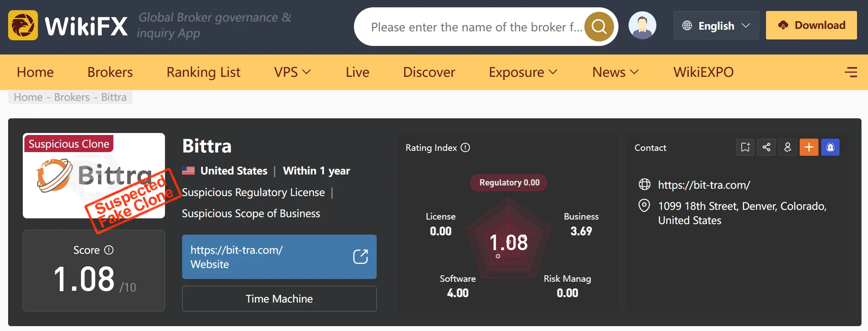Click the Suspicious Scope of Business text
This screenshot has height=331, width=868.
(x=251, y=213)
